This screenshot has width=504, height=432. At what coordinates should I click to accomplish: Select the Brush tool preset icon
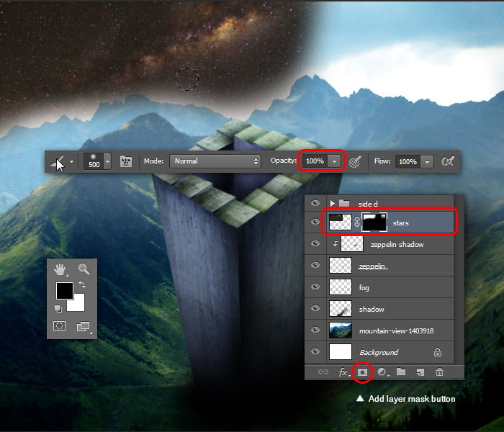(x=58, y=162)
